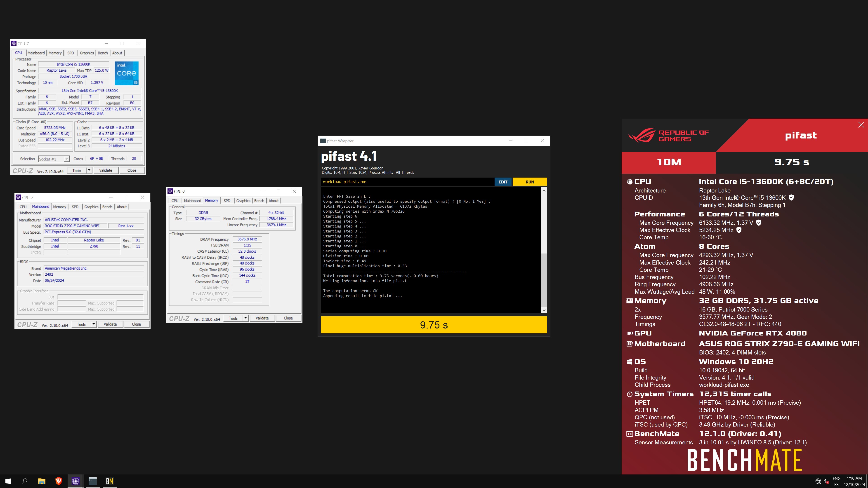
Task: Open taskbar search magnifier
Action: pos(25,481)
